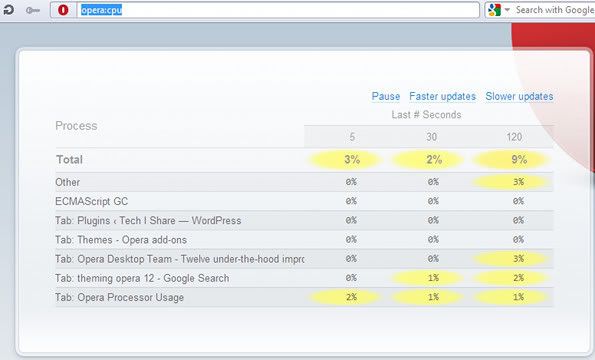Click the Slower updates link
The width and height of the screenshot is (595, 360).
pos(519,96)
